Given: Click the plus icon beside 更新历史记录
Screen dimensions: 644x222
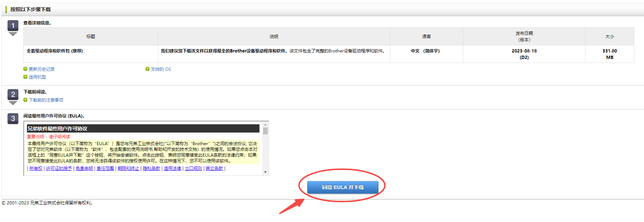Looking at the screenshot, I should [x=25, y=69].
